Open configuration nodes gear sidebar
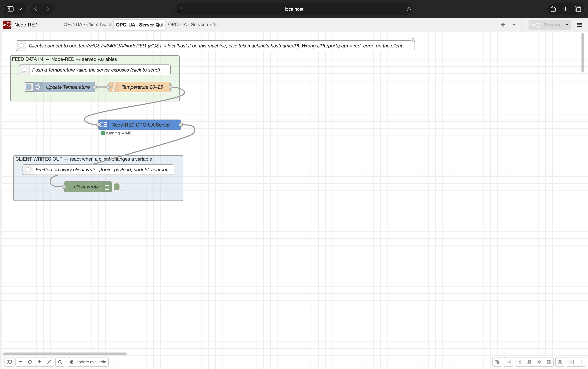 539,362
